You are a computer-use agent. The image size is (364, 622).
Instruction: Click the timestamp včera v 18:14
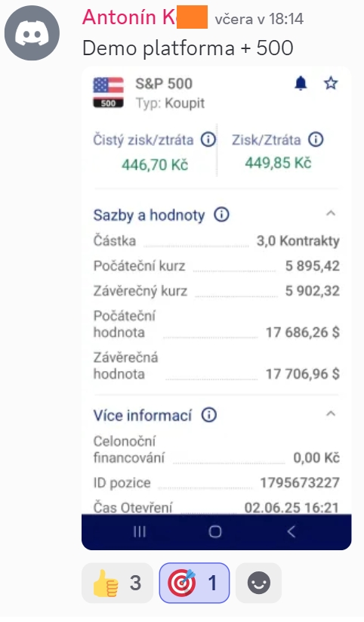pos(259,19)
